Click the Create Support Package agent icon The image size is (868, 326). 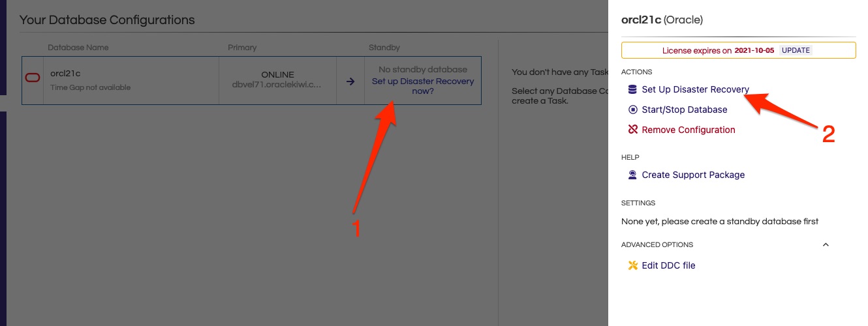pos(632,175)
